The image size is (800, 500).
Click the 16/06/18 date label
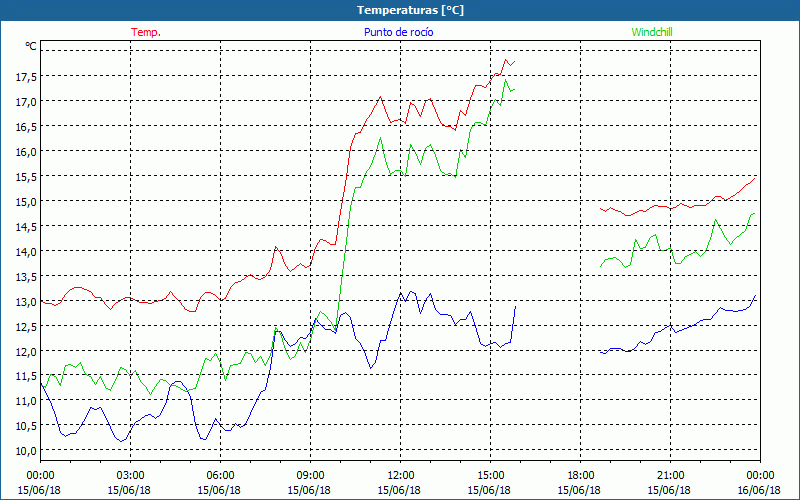tap(759, 490)
